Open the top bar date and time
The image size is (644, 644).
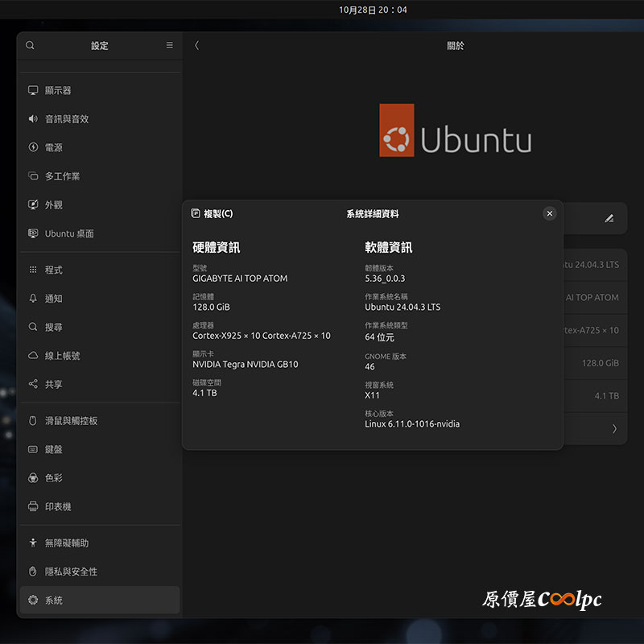tap(373, 10)
